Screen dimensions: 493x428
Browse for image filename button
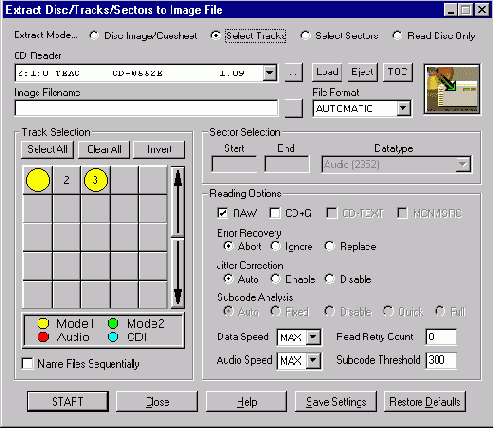294,108
